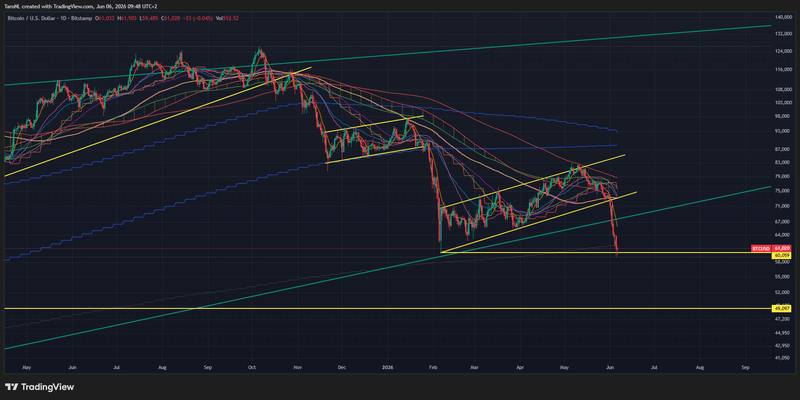Click the Jun label near latest candles
Image resolution: width=800 pixels, height=400 pixels.
coord(610,366)
